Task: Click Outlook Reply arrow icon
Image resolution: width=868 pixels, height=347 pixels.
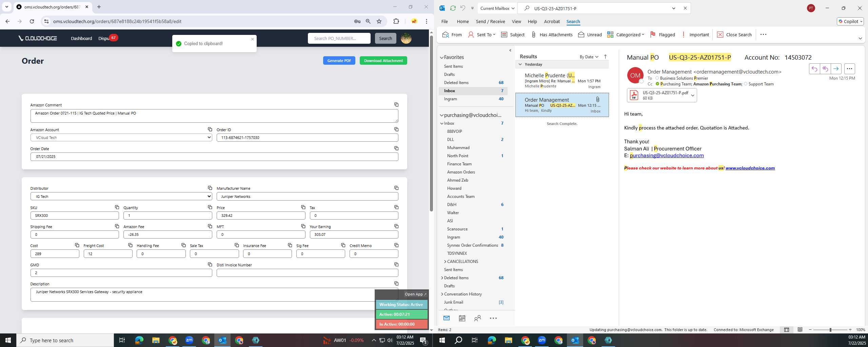Action: (814, 69)
